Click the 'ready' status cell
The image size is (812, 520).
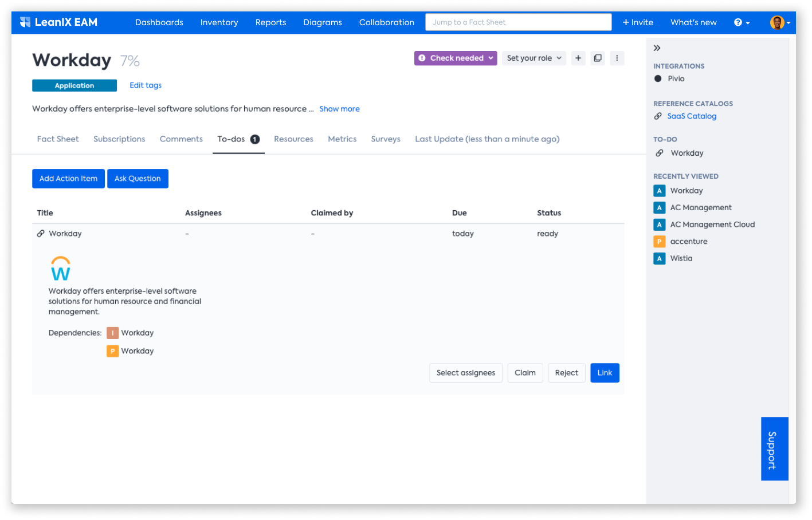click(547, 234)
